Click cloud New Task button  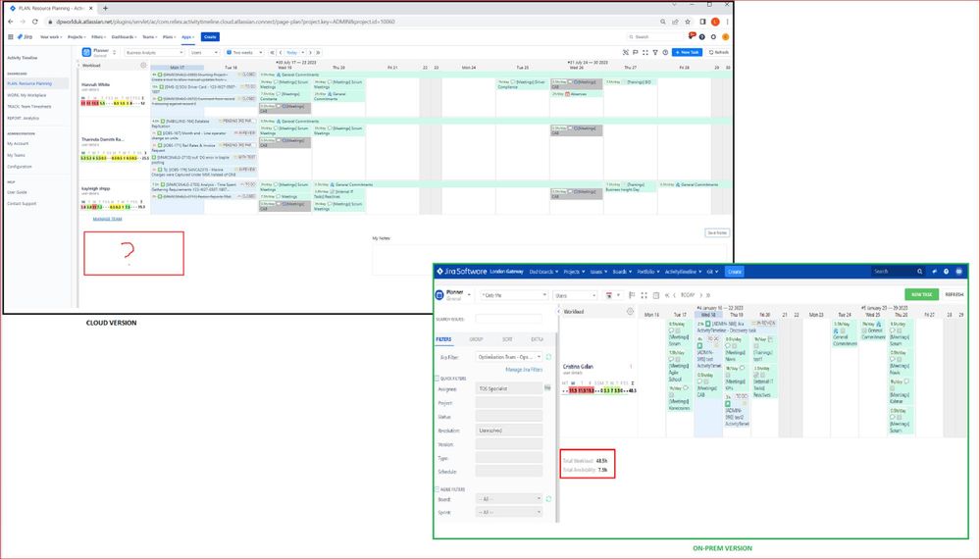click(x=687, y=52)
